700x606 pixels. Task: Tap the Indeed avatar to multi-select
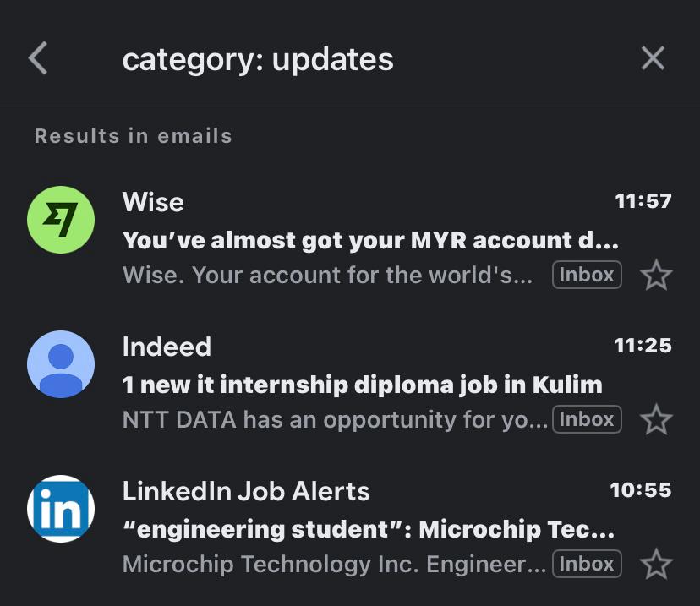pos(60,363)
